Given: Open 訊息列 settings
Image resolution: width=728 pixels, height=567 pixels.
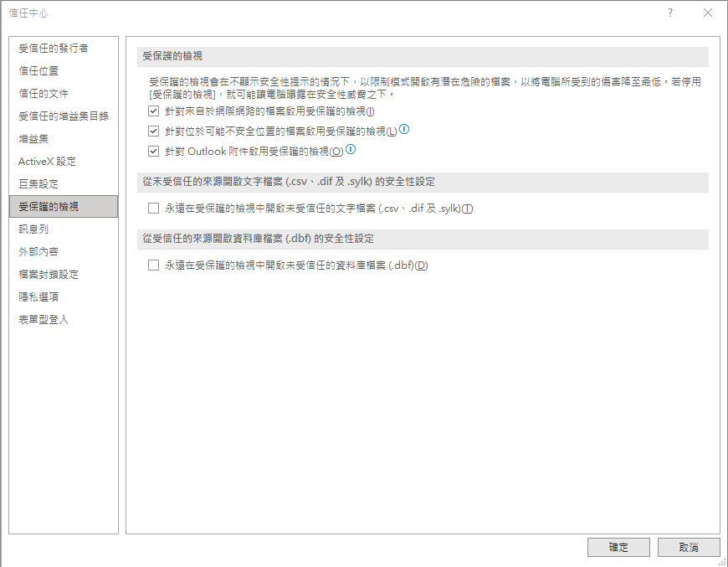Looking at the screenshot, I should [64, 229].
